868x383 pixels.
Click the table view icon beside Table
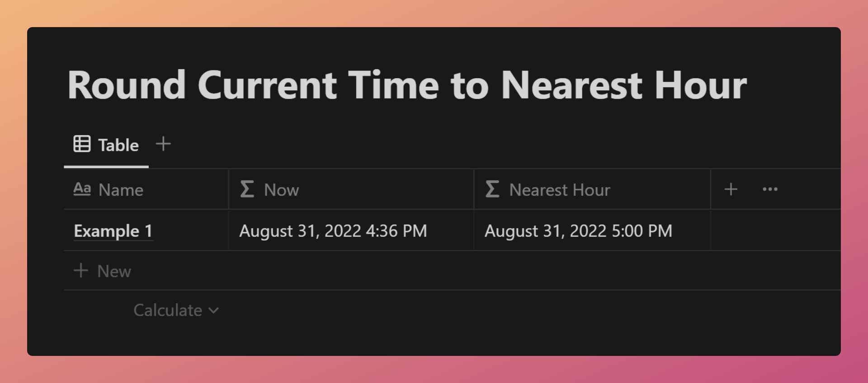tap(82, 144)
